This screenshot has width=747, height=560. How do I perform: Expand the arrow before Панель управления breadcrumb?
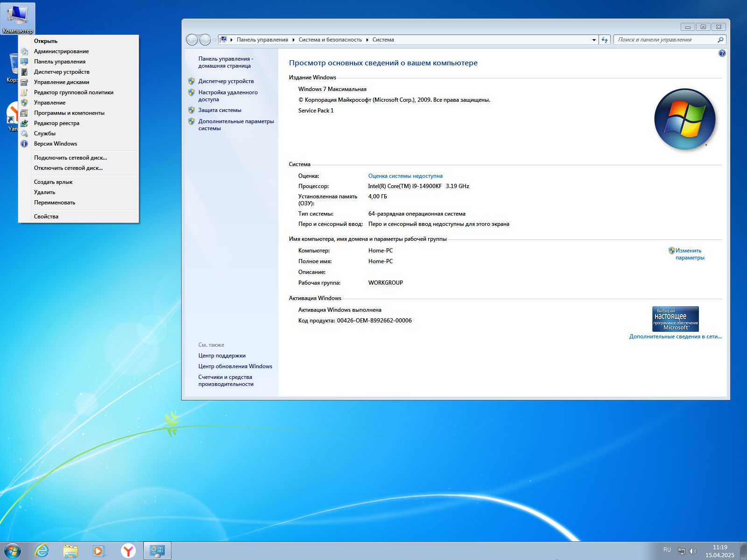(232, 40)
